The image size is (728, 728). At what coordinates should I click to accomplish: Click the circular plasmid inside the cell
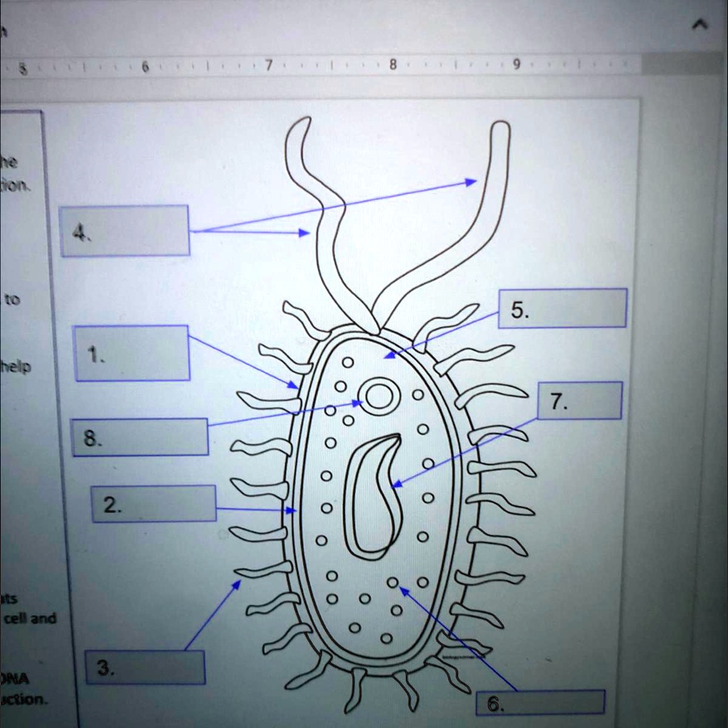(x=378, y=396)
